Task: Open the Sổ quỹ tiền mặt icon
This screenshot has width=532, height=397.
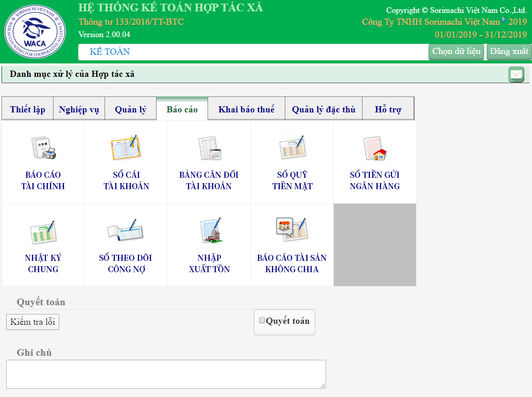Action: click(x=293, y=147)
